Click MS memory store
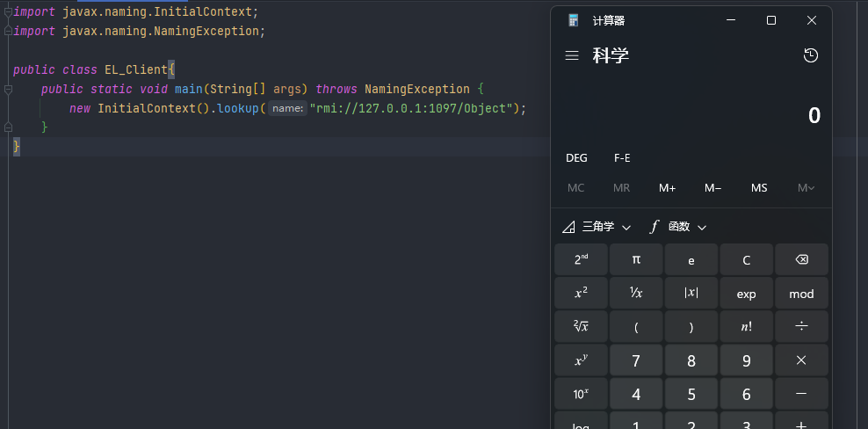This screenshot has height=429, width=868. pos(759,188)
